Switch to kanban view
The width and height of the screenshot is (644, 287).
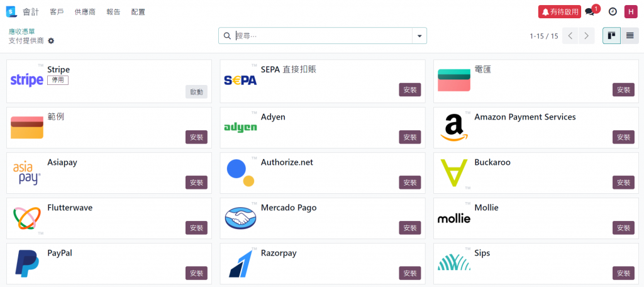click(x=611, y=36)
